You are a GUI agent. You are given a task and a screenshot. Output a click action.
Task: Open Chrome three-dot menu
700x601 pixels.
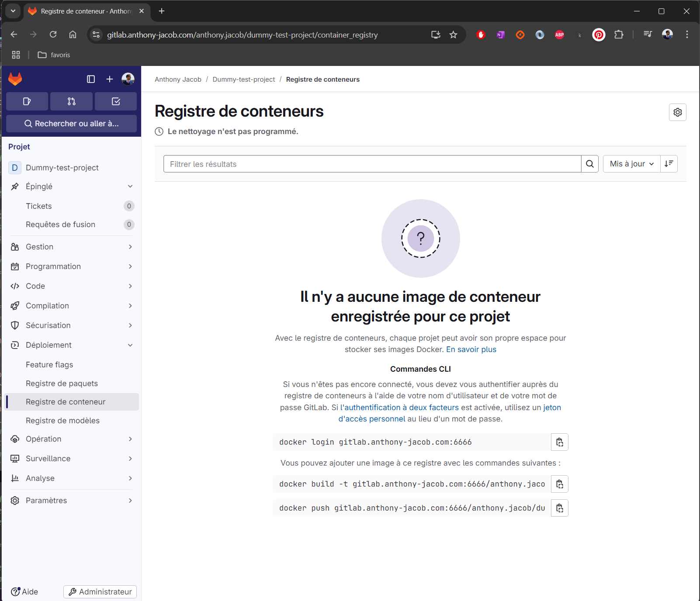pos(687,35)
